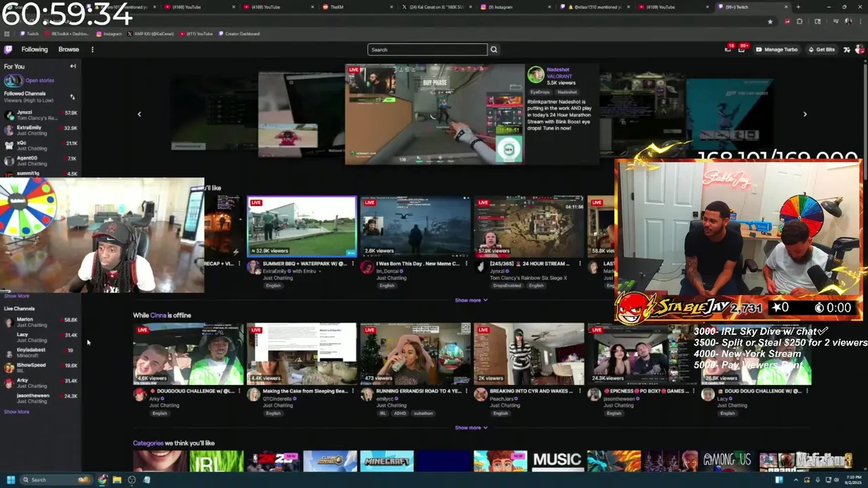Viewport: 868px width, 488px height.
Task: Click Manage Turbo button
Action: [777, 49]
